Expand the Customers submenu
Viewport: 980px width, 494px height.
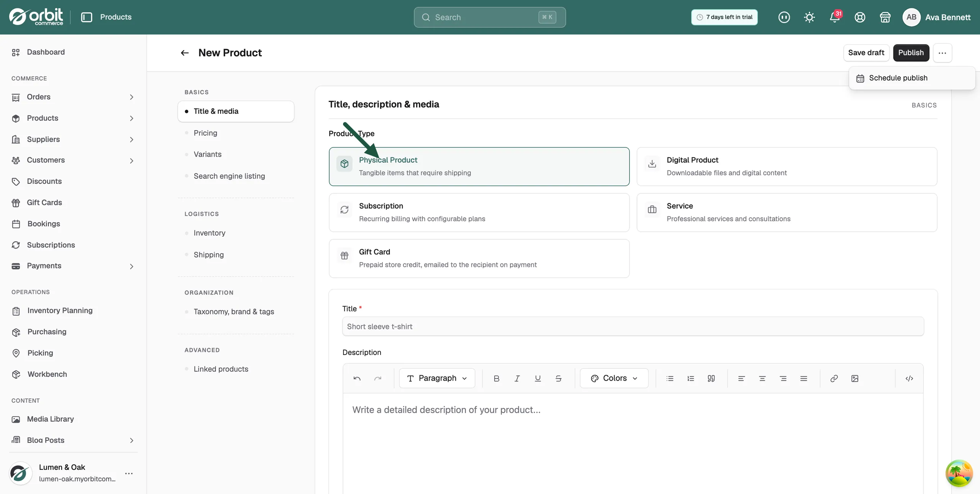tap(131, 161)
